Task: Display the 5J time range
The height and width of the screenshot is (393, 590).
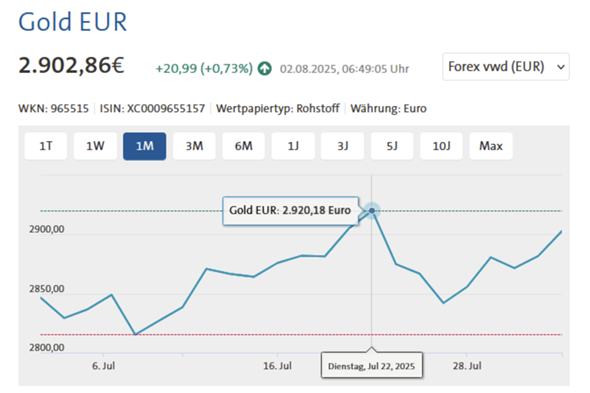Action: (x=392, y=146)
